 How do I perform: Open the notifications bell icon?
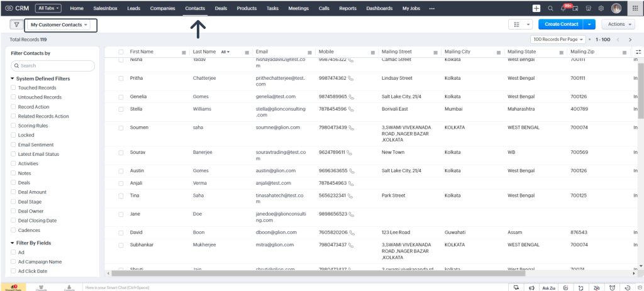point(563,8)
